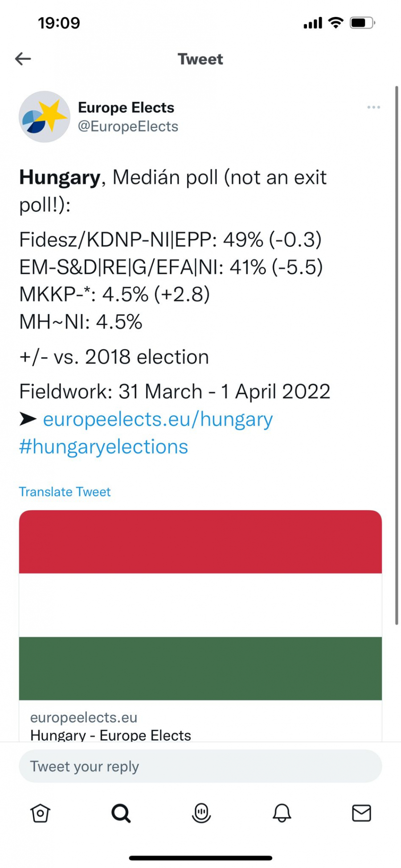Open the Spaces microphone tab

201,813
